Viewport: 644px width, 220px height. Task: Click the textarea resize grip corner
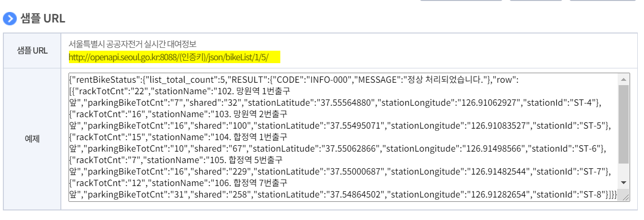pos(626,198)
